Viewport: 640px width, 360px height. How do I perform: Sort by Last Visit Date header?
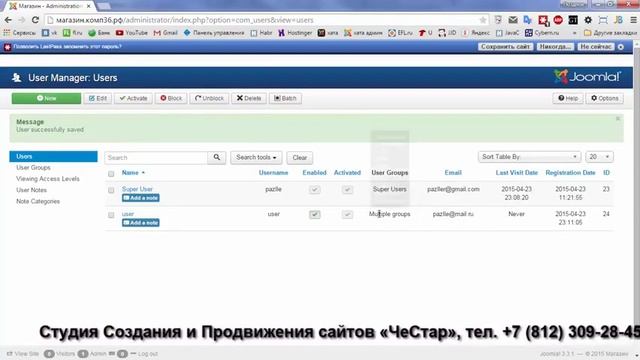pyautogui.click(x=516, y=173)
